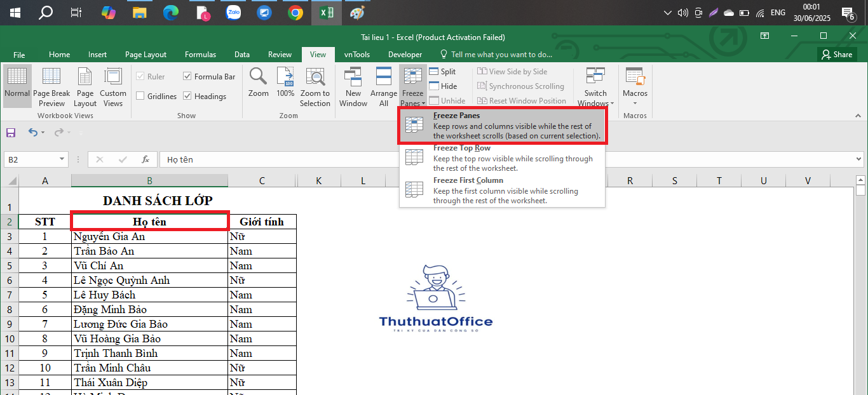Open Page Break Preview view
This screenshot has width=868, height=395.
pyautogui.click(x=51, y=86)
